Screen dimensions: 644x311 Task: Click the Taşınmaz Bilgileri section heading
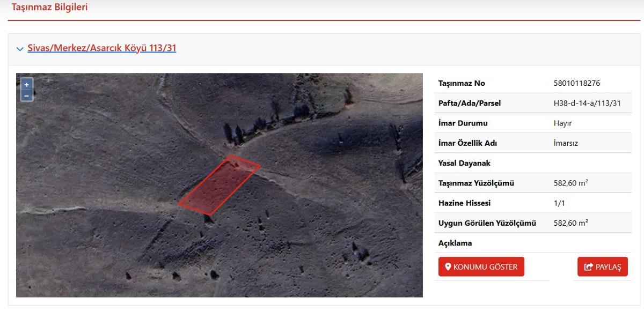[49, 8]
